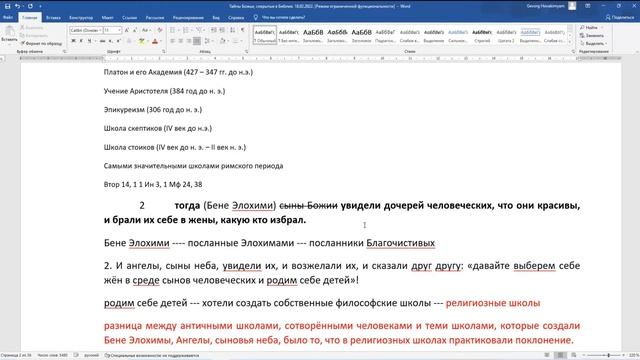Decrease font size with the small A icon

click(x=135, y=30)
